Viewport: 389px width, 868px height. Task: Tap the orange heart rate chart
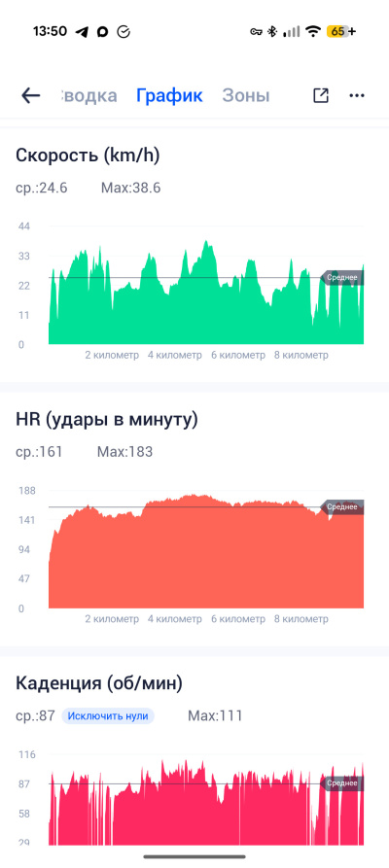click(206, 554)
